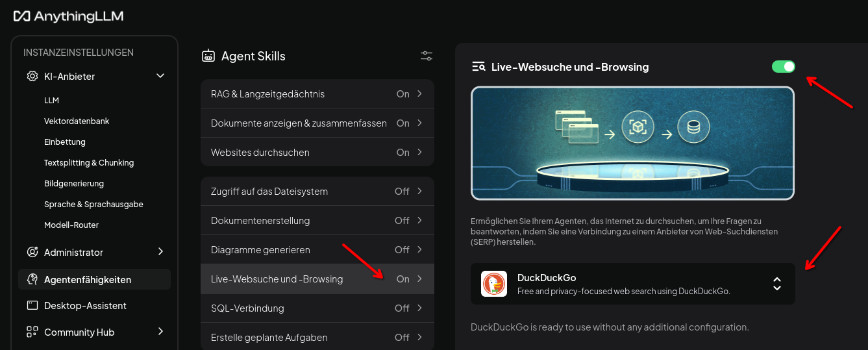Viewport: 868px width, 350px height.
Task: Click the INSTANZEINSTELLUNGEN heading
Action: coord(79,53)
